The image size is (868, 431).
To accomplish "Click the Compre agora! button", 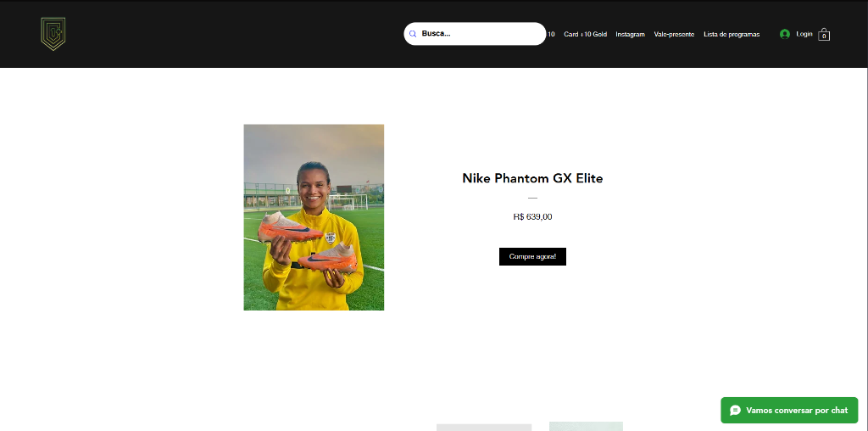I will point(532,256).
